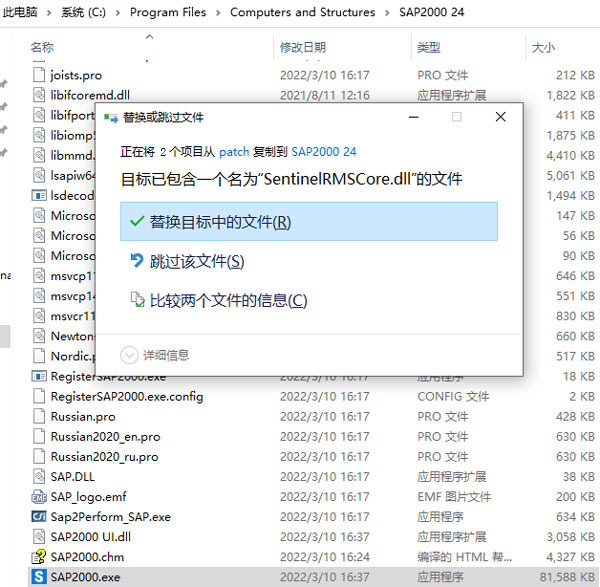Viewport: 600px width, 587px height.
Task: Select the libifcoremd.dll file name
Action: point(90,95)
